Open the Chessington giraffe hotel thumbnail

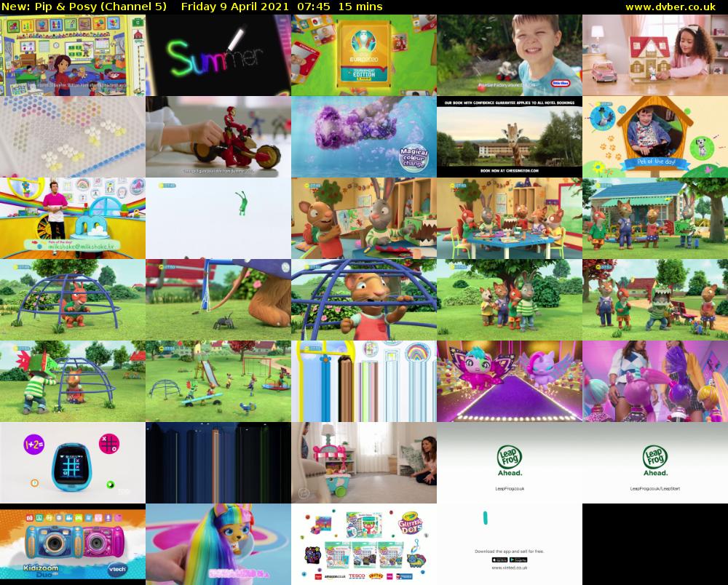pos(510,137)
